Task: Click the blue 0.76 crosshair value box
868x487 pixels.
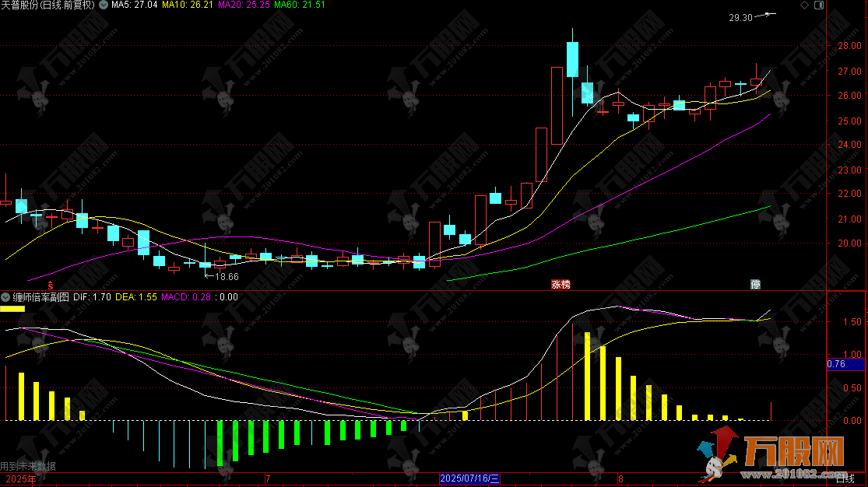Action: click(845, 364)
